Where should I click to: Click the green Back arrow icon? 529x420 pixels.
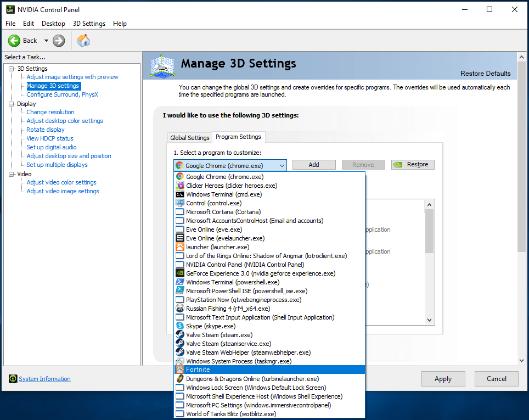pyautogui.click(x=14, y=41)
